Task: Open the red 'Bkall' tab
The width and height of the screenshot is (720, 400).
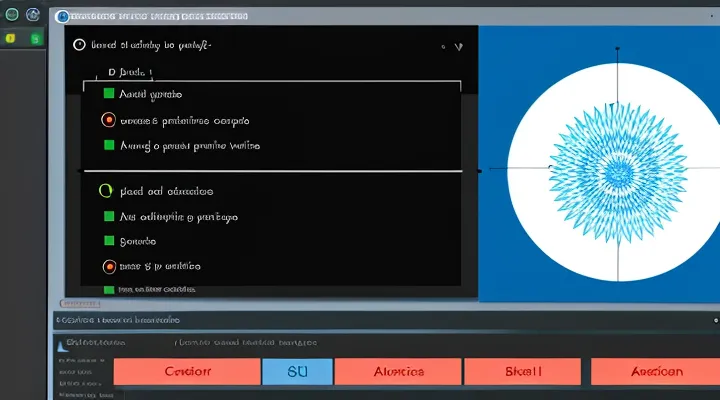Action: [525, 371]
